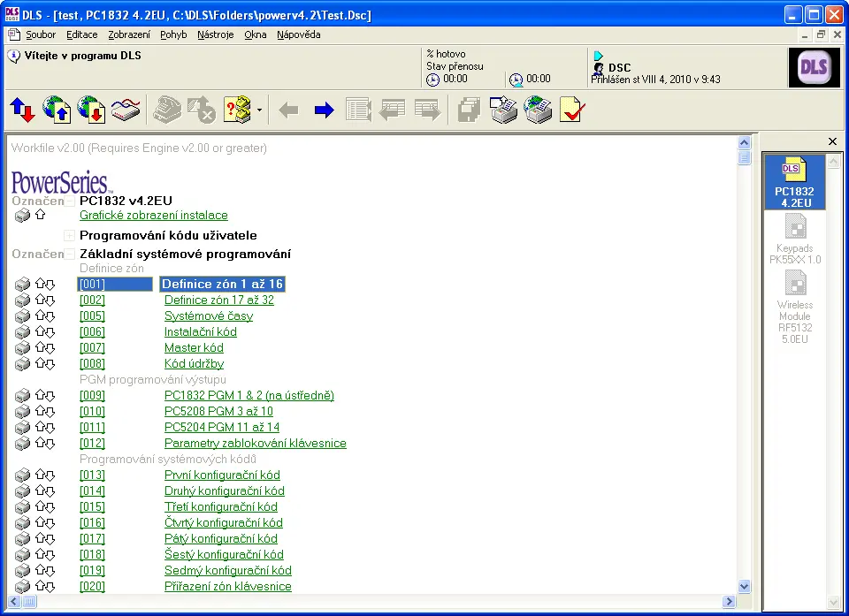Image resolution: width=849 pixels, height=616 pixels.
Task: Click the printer with globe toolbar icon
Action: 538,110
